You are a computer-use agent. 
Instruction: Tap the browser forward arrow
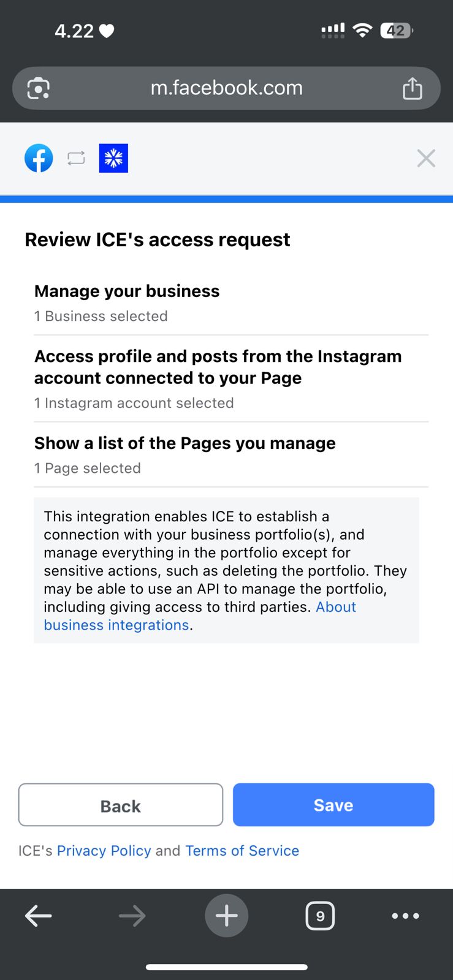pos(132,916)
